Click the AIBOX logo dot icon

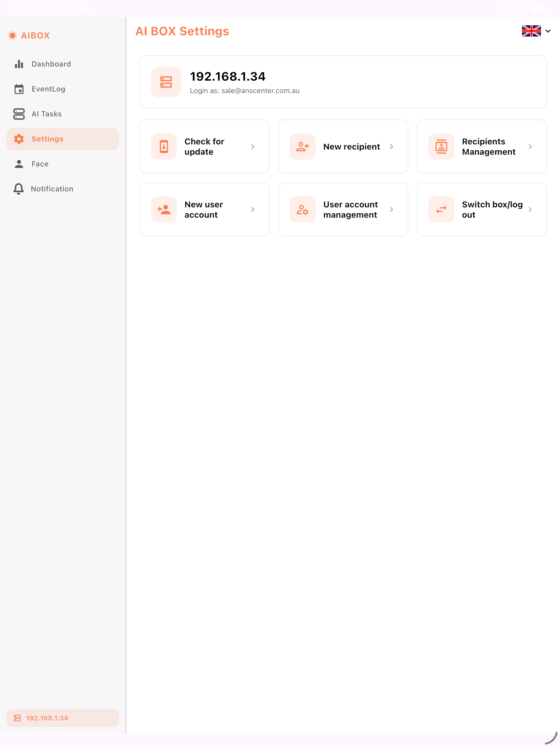(x=12, y=36)
